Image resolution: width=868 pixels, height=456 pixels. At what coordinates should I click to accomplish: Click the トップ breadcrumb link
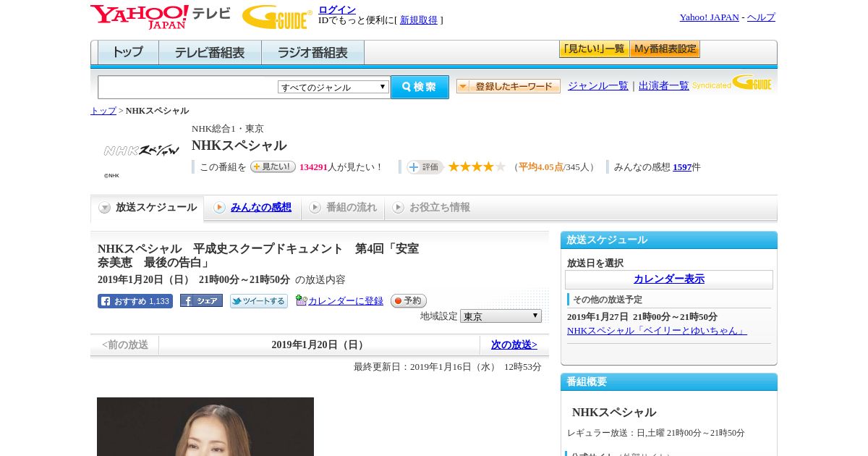(x=103, y=111)
